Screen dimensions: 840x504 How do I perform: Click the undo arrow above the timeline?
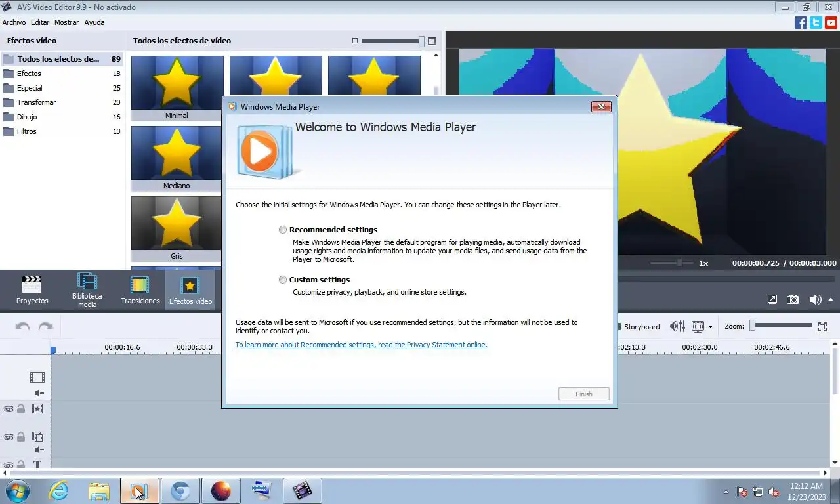click(x=22, y=326)
